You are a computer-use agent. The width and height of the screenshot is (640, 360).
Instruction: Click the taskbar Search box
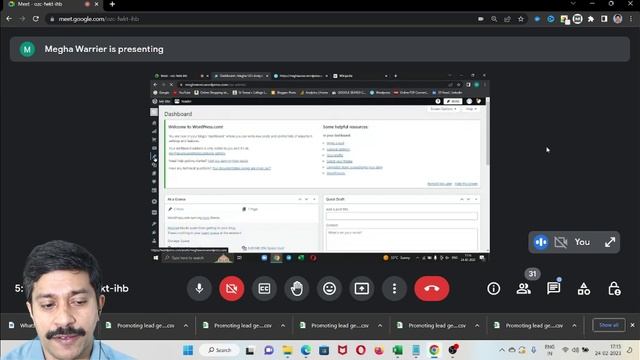[x=220, y=350]
